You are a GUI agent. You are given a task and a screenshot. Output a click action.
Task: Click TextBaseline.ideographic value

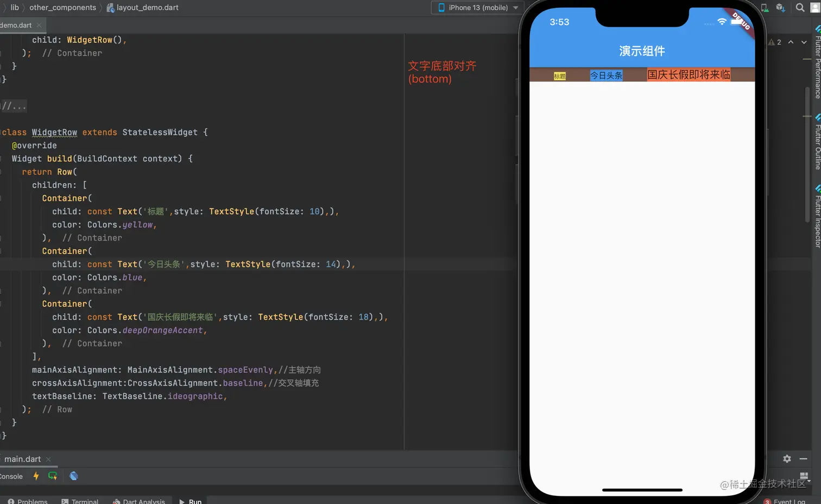click(162, 396)
